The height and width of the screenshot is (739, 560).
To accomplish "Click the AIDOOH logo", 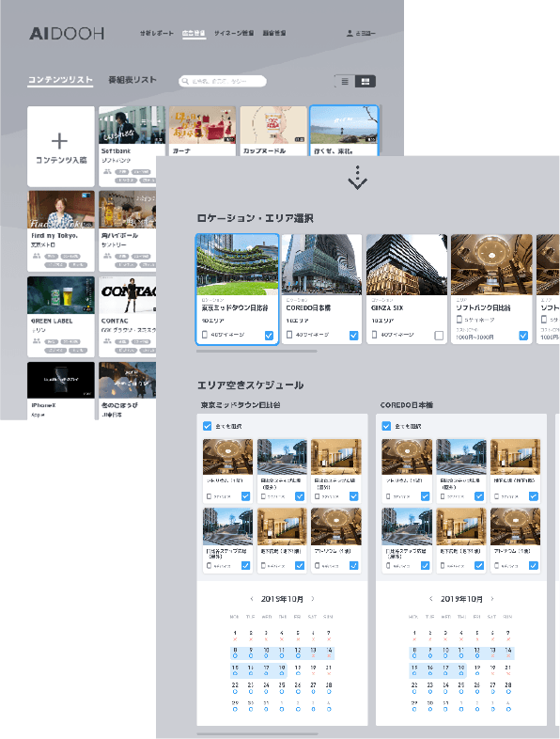I will click(67, 34).
